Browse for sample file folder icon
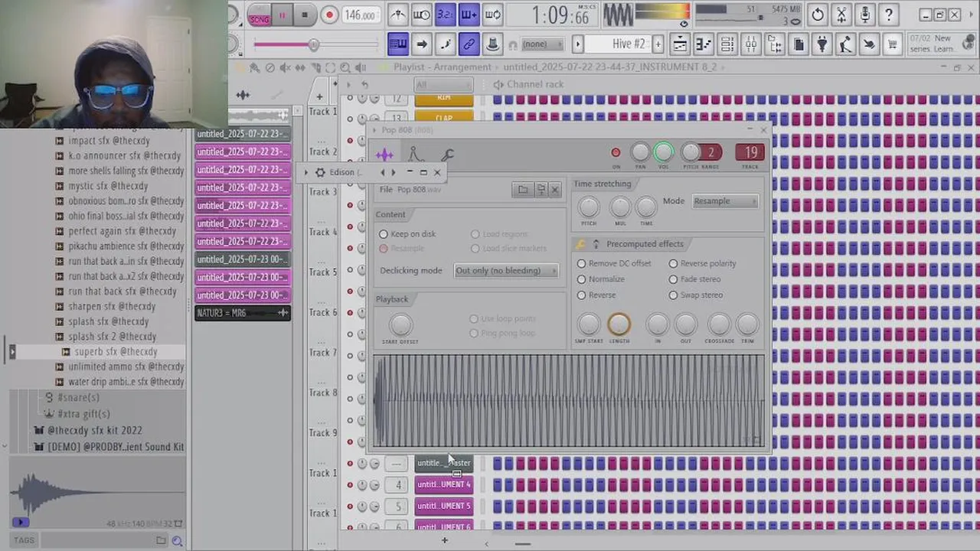Viewport: 980px width, 551px height. [523, 190]
